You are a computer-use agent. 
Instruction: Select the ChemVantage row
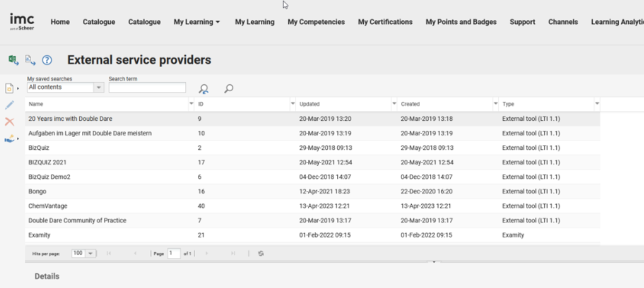48,206
